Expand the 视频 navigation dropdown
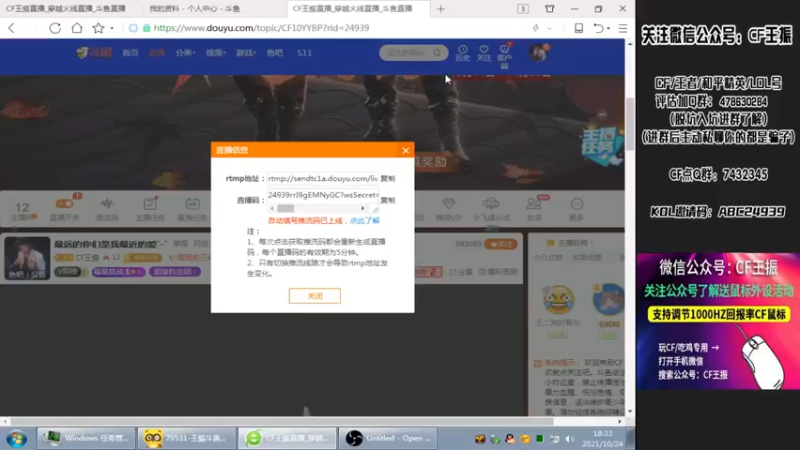 (x=215, y=53)
